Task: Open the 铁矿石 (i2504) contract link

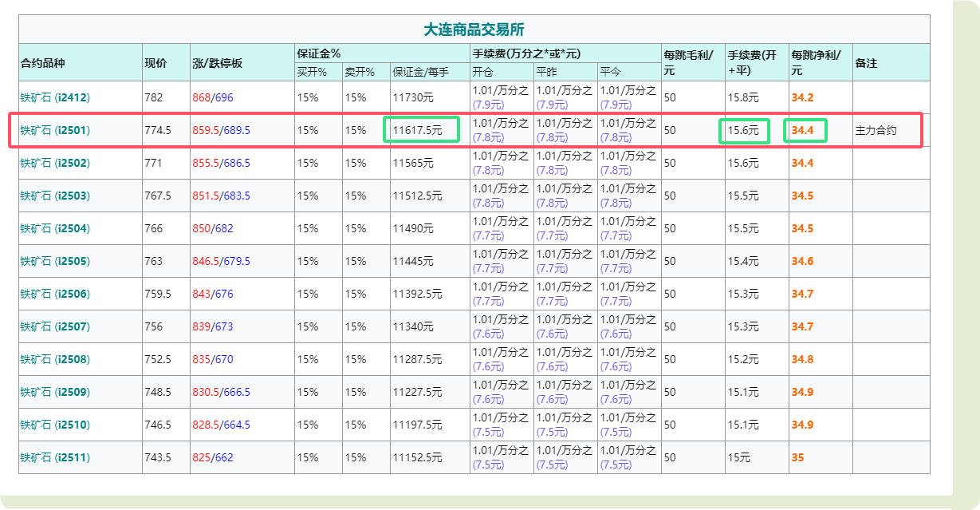Action: 55,228
